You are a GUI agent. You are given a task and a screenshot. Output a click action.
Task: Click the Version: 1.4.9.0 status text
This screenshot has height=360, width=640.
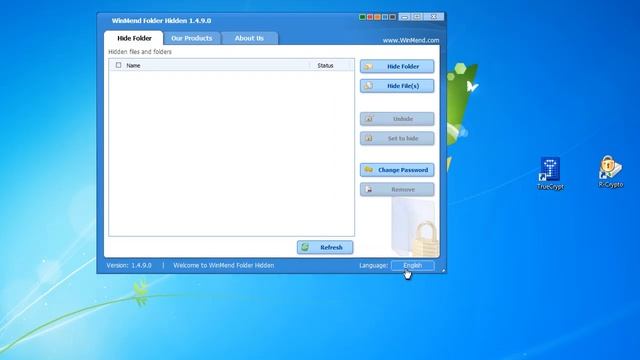click(x=129, y=265)
